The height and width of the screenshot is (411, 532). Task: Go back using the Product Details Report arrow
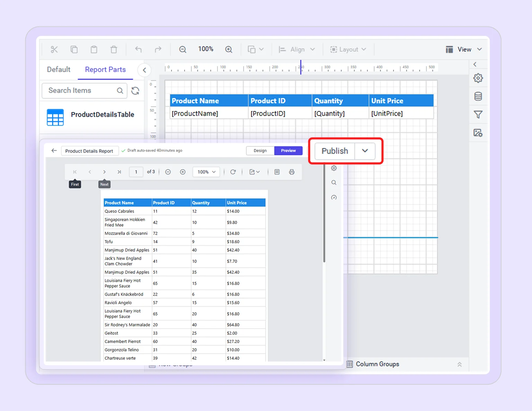point(54,150)
